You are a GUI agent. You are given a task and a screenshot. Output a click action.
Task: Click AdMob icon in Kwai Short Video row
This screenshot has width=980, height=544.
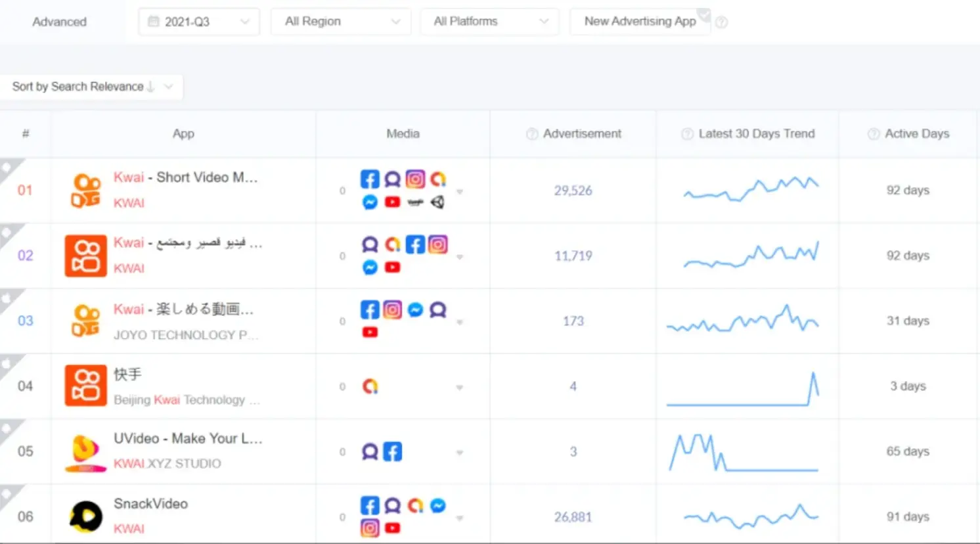[x=438, y=179]
